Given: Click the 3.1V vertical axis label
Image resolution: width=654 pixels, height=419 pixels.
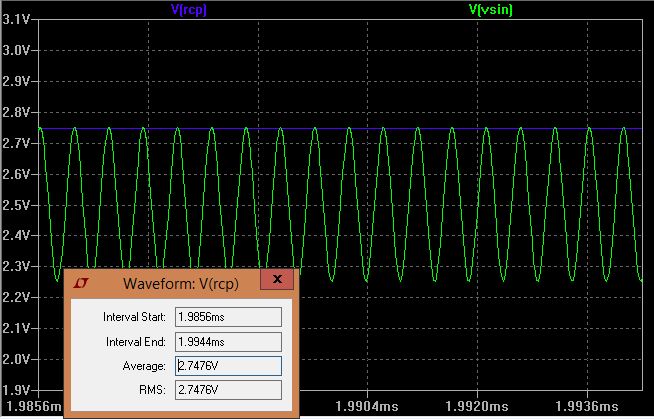Looking at the screenshot, I should (16, 20).
